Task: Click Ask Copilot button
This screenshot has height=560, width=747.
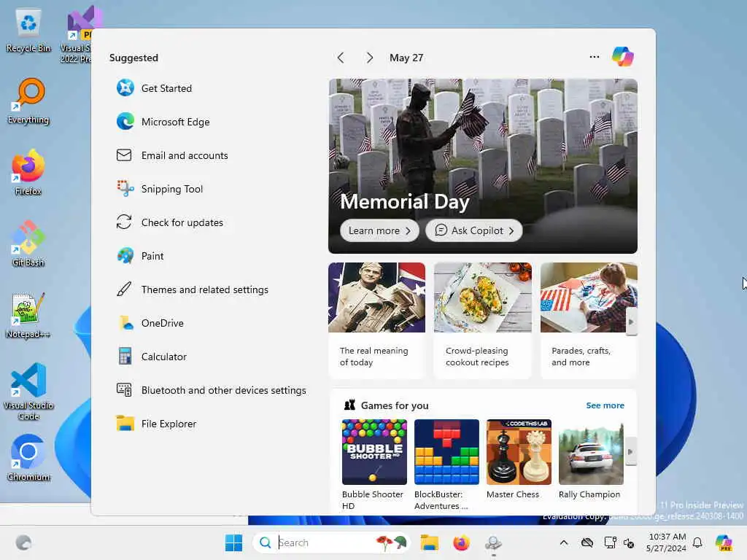Action: point(474,230)
